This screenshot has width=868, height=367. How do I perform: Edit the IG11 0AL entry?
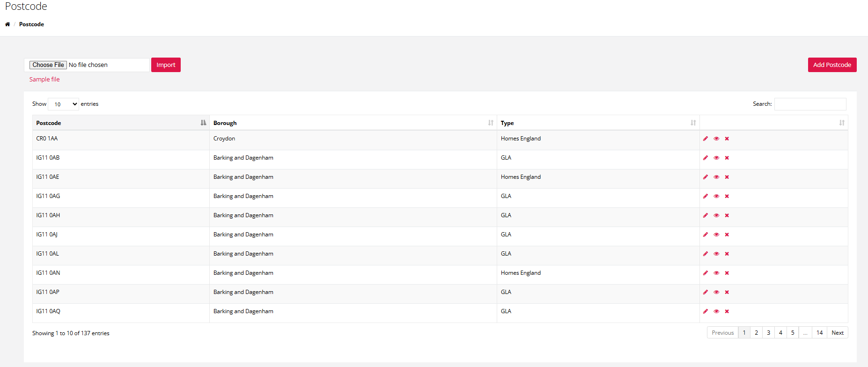pos(706,254)
